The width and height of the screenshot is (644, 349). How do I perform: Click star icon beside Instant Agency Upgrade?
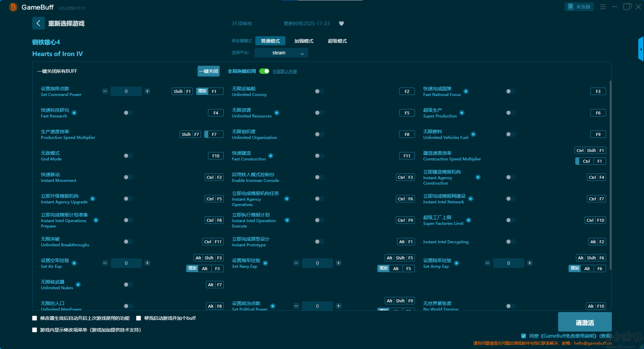[x=93, y=199]
